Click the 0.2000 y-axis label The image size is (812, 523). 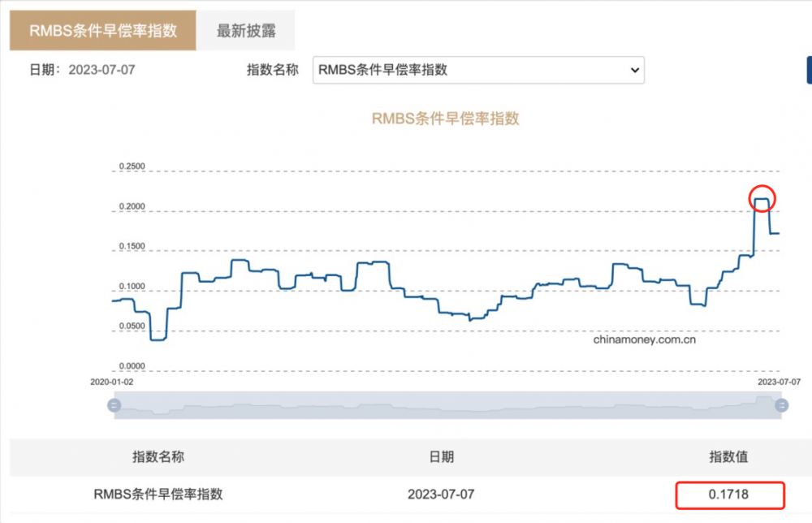click(132, 206)
